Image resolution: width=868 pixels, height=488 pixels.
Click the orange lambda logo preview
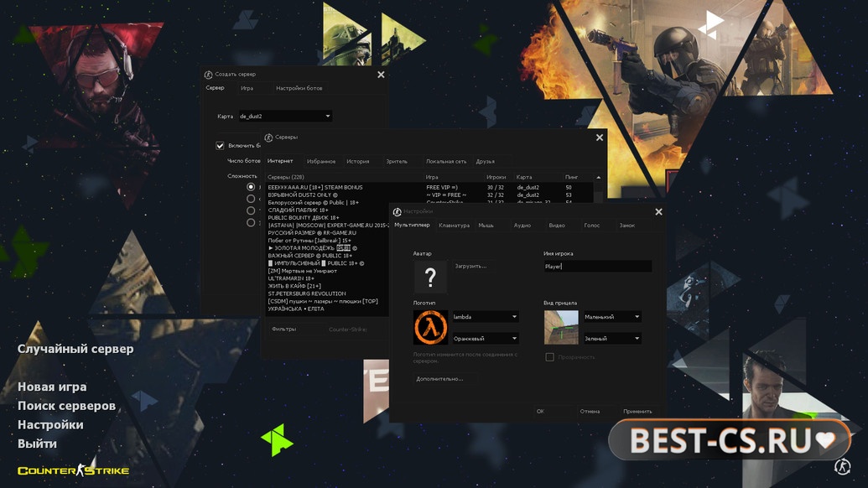tap(431, 327)
